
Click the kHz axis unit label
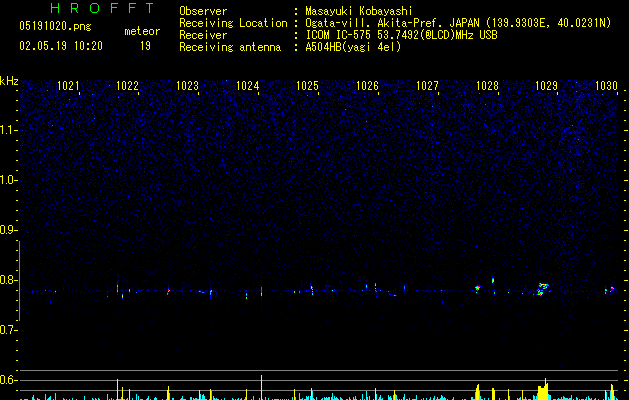click(9, 81)
